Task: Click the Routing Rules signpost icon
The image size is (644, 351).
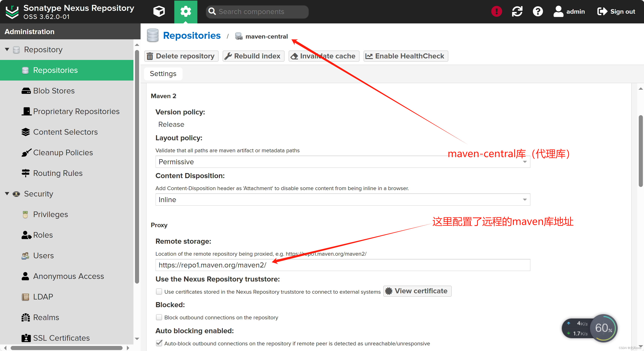Action: coord(25,173)
